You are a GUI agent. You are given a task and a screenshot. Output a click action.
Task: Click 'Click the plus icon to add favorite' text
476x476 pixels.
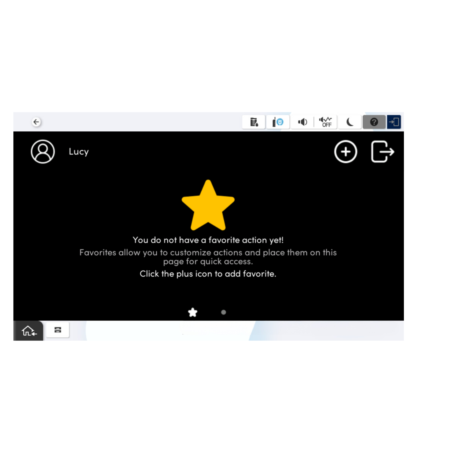tap(208, 274)
